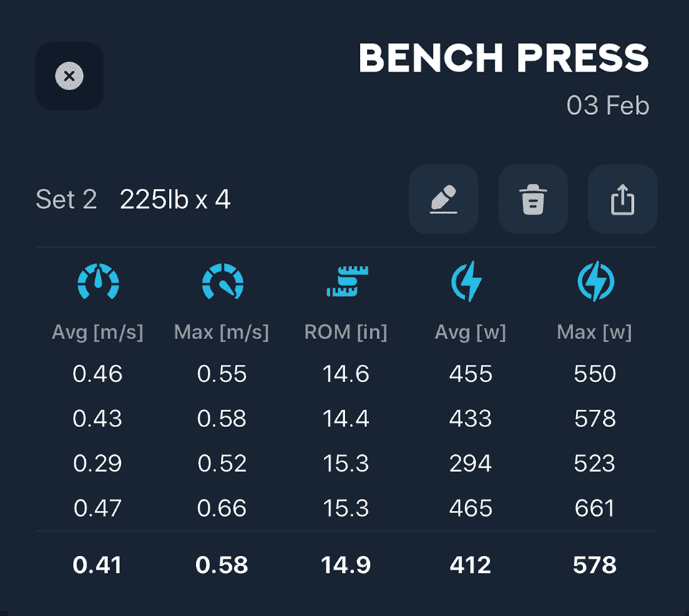Click the ROM measuring tape icon
Viewport: 689px width, 616px height.
click(x=346, y=282)
